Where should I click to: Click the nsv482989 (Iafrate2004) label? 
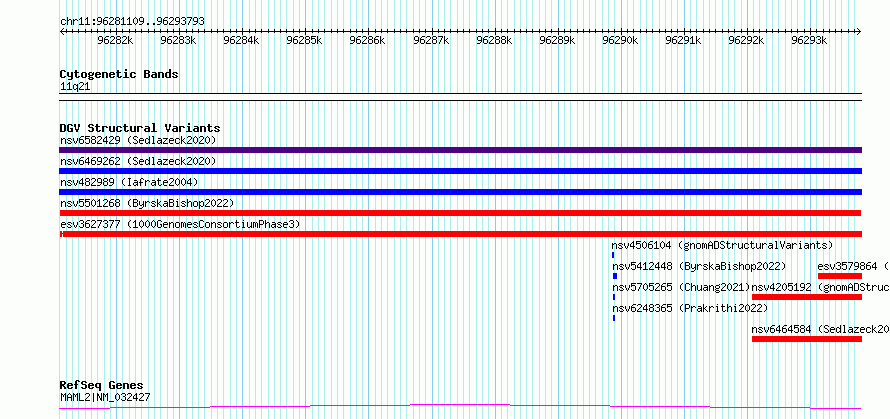pos(129,182)
